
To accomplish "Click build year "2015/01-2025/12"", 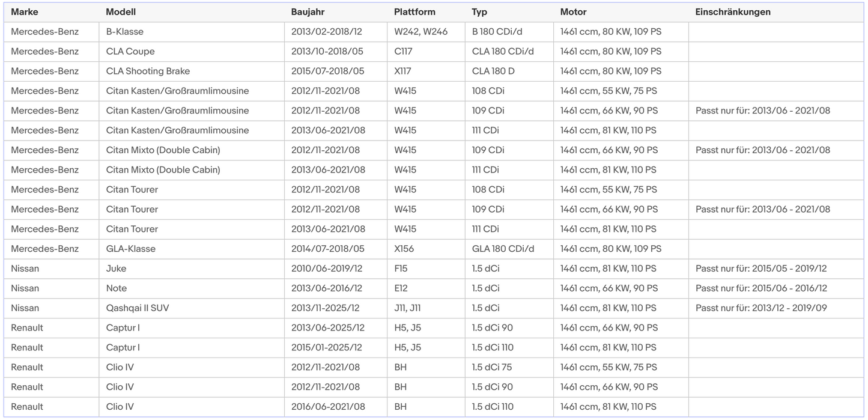I will (x=327, y=347).
